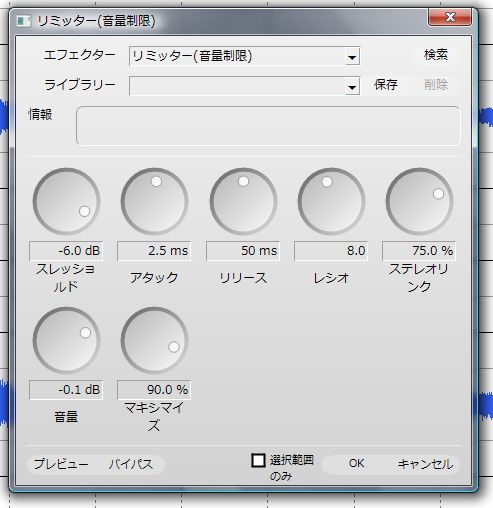Click the スレッショルド threshold knob
The height and width of the screenshot is (508, 493).
(x=66, y=201)
